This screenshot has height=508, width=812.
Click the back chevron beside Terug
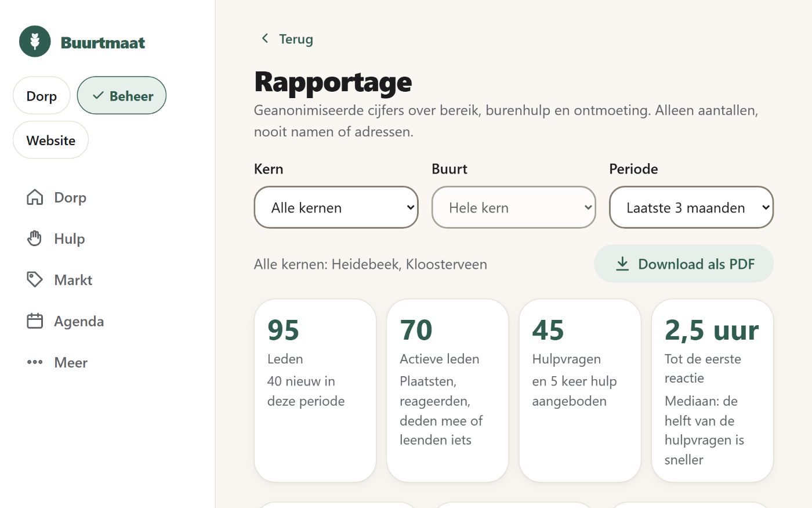265,38
